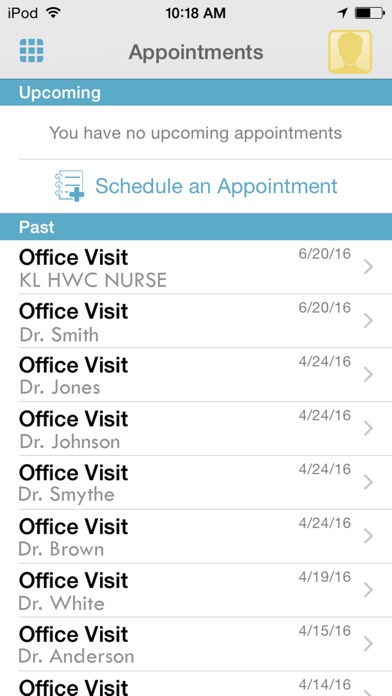Select the Past section header
The width and height of the screenshot is (392, 696).
click(x=196, y=227)
